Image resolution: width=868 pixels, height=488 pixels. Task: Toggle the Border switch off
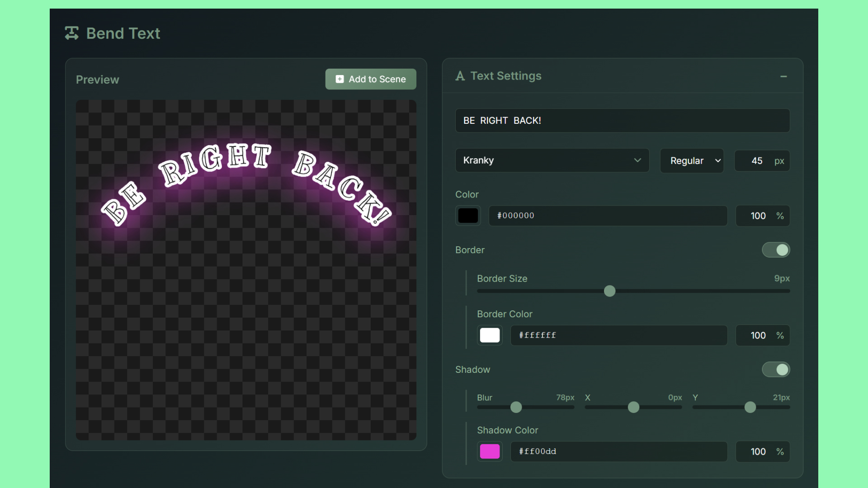[x=776, y=250]
